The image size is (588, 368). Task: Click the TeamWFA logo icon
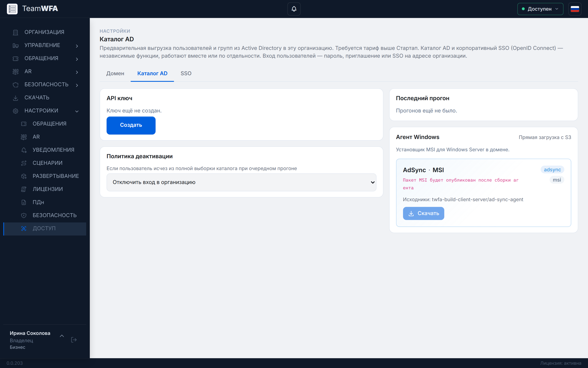click(x=12, y=9)
